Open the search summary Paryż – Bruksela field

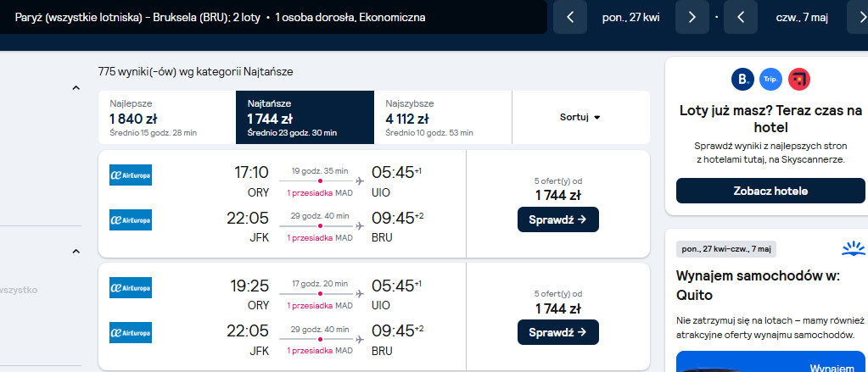tap(273, 17)
